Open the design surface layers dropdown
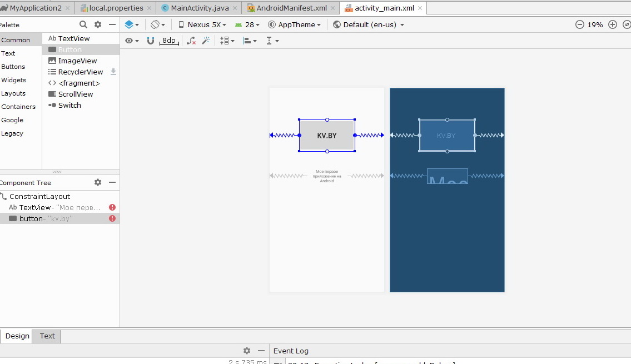The image size is (631, 364). pos(132,24)
